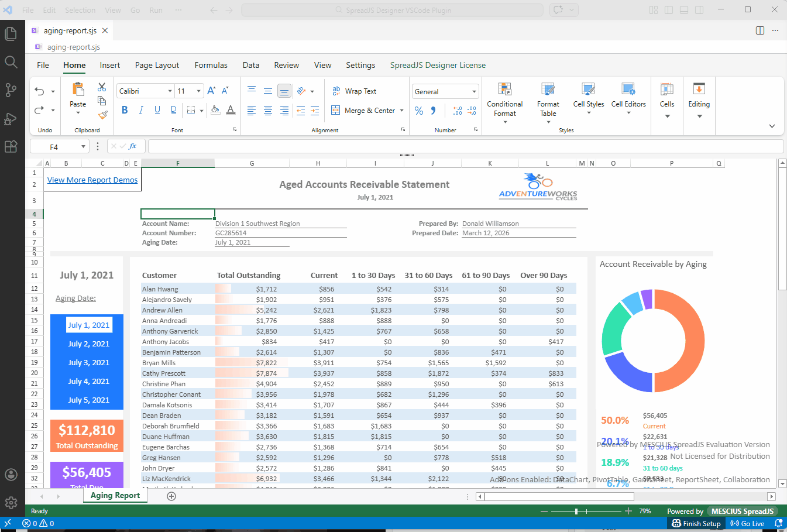Apply comma style number format
Screen dimensions: 787x532
point(434,111)
